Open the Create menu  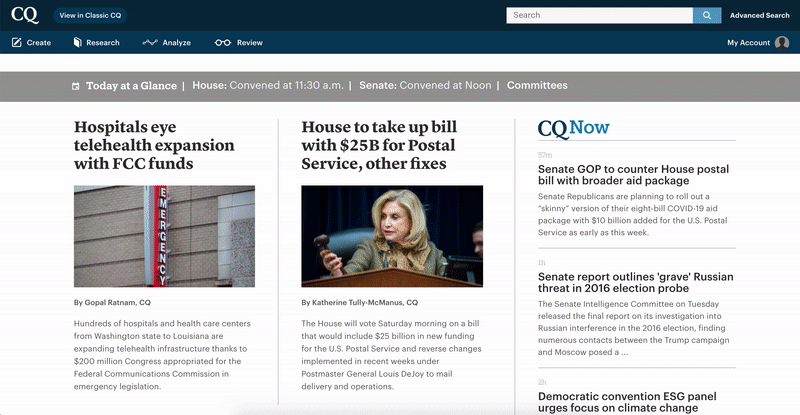click(x=32, y=42)
